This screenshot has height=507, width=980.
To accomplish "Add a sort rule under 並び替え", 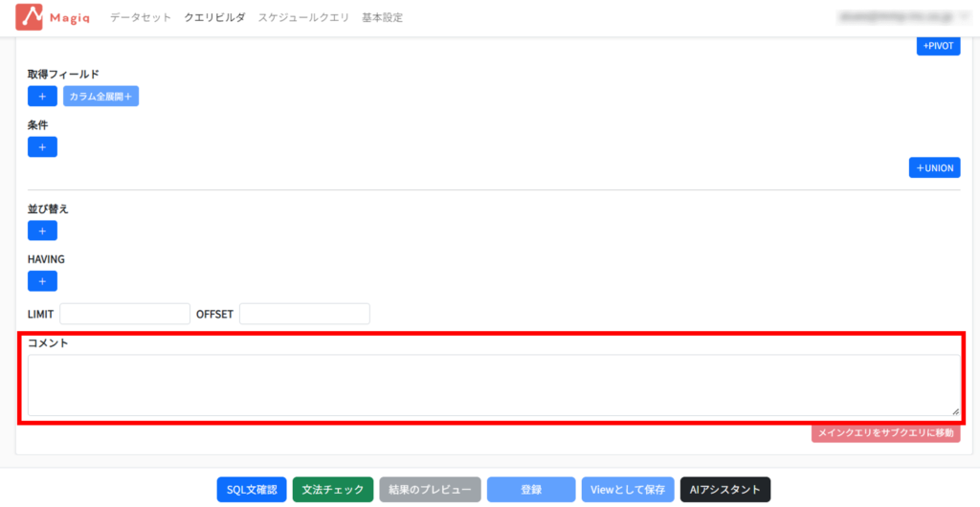I will pos(42,231).
